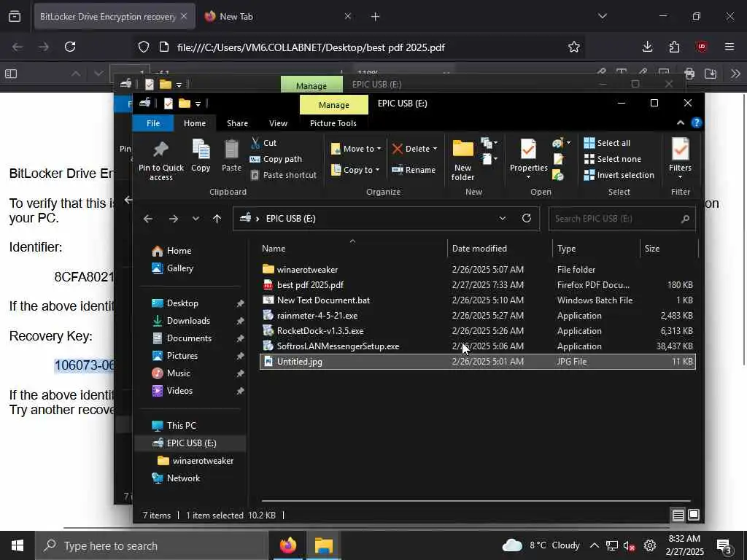This screenshot has height=560, width=747.
Task: Click Cut in Clipboard group
Action: coord(264,143)
